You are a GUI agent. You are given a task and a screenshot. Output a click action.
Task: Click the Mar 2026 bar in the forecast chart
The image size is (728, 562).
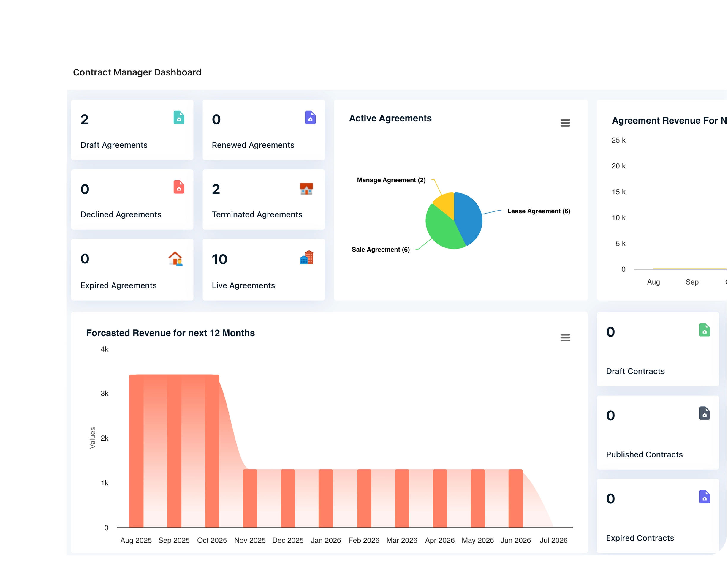click(x=402, y=497)
